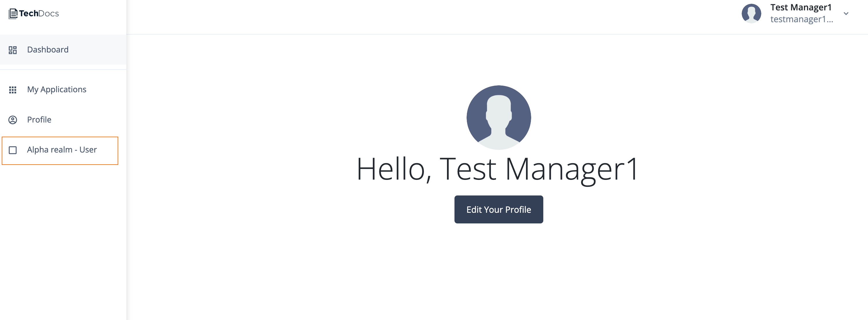The height and width of the screenshot is (320, 868).
Task: Expand the account dropdown chevron next to Test Manager1
Action: tap(846, 14)
